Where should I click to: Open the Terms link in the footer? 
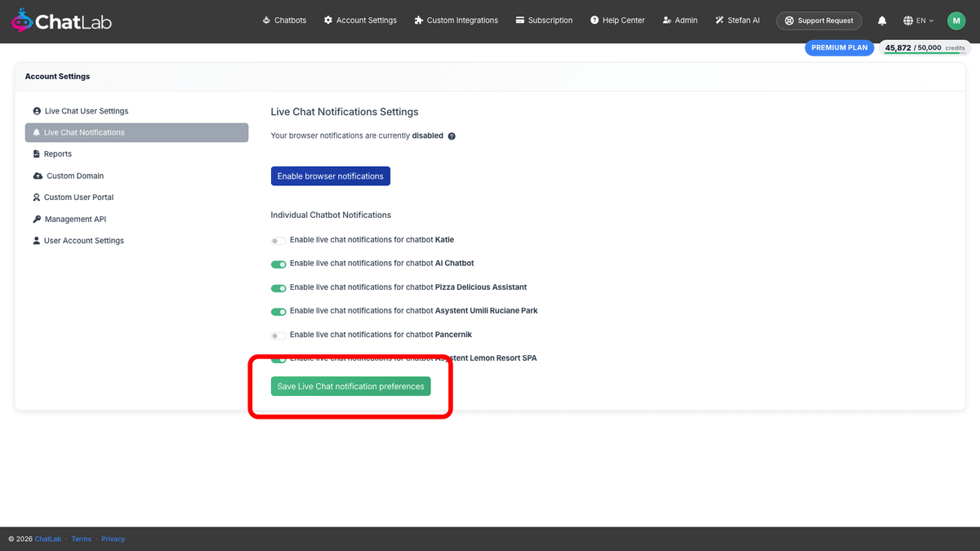pyautogui.click(x=82, y=539)
